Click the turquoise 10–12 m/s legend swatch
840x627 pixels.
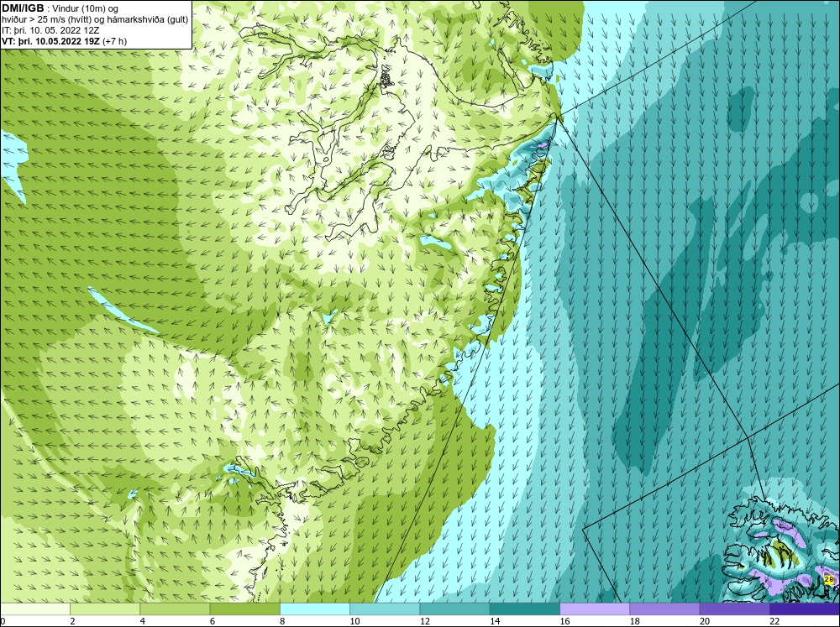click(385, 609)
